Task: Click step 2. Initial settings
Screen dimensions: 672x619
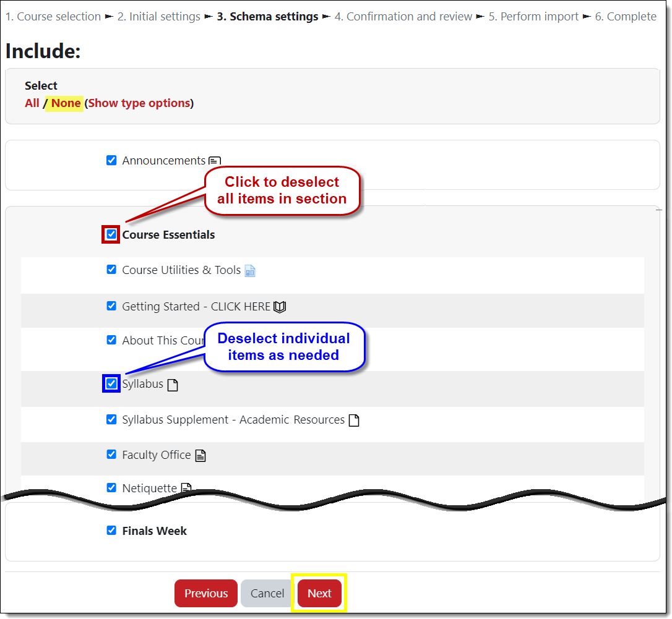Action: coord(159,17)
